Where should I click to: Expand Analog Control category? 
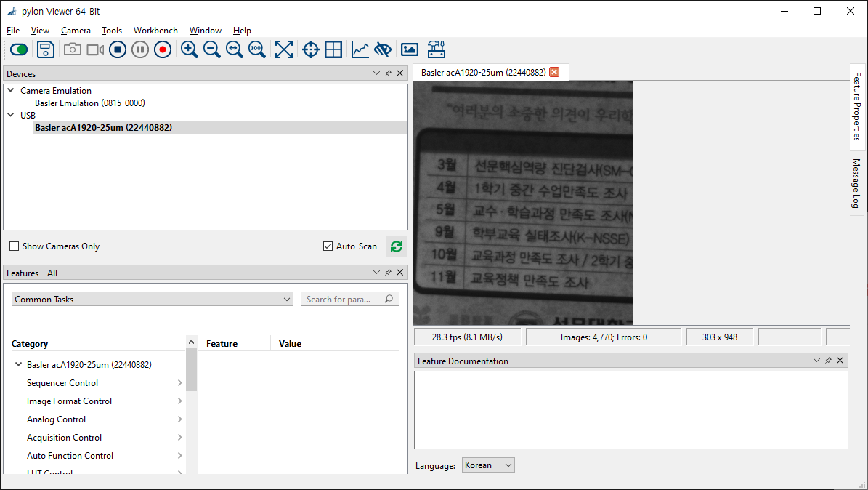179,419
